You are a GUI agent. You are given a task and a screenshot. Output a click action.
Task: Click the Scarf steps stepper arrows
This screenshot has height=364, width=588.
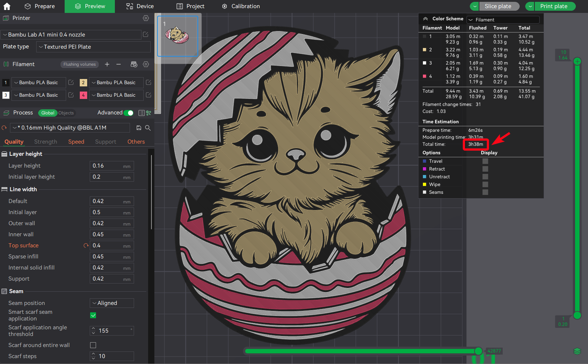point(93,356)
